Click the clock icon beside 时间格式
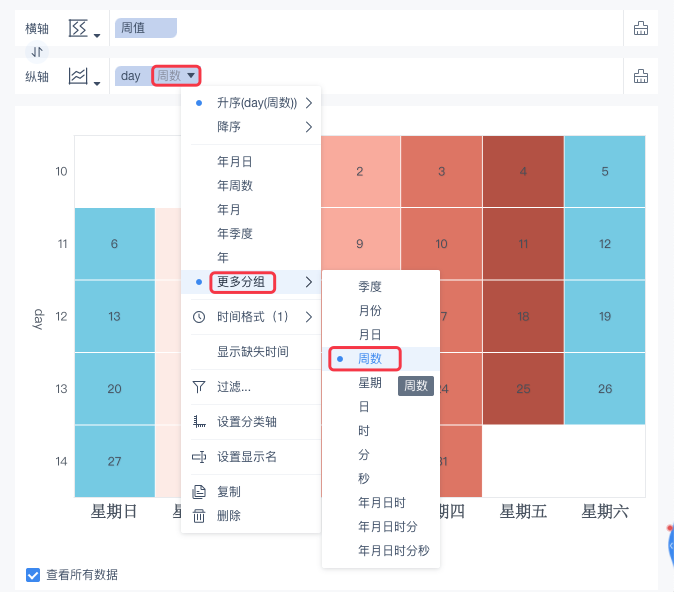This screenshot has width=674, height=592. coord(199,317)
